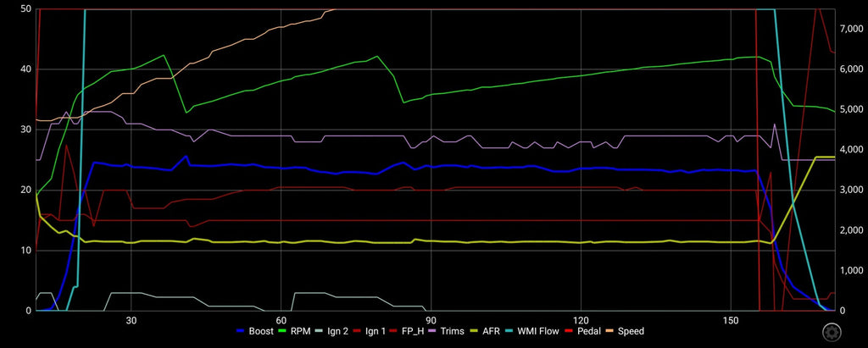Select the 60 label on the x-axis
The image size is (868, 348).
pos(281,320)
